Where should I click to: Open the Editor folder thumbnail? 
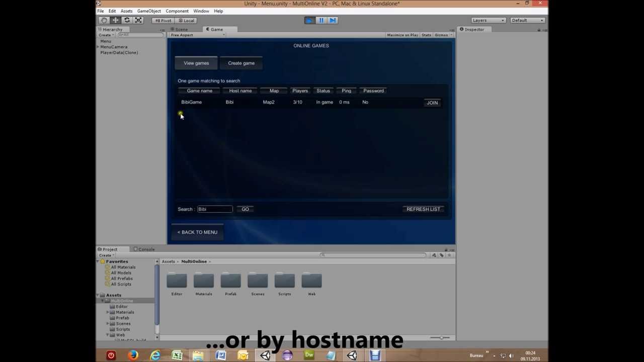point(177,281)
